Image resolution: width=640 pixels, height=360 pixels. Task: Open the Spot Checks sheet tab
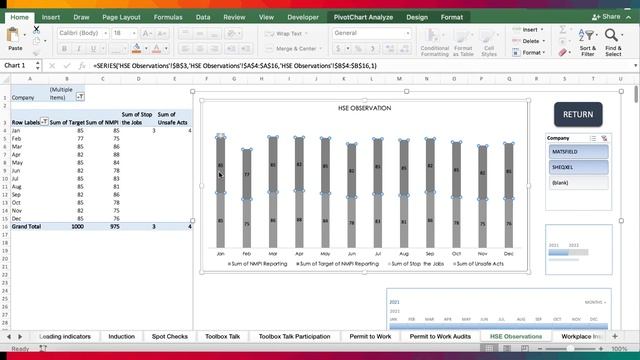click(x=170, y=336)
